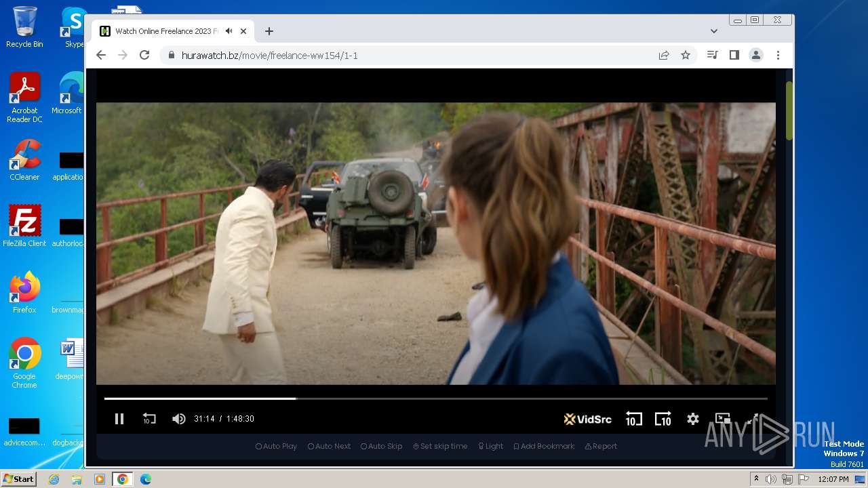Open Microsoft Edge from taskbar
Image resolution: width=868 pixels, height=488 pixels.
coord(145,479)
